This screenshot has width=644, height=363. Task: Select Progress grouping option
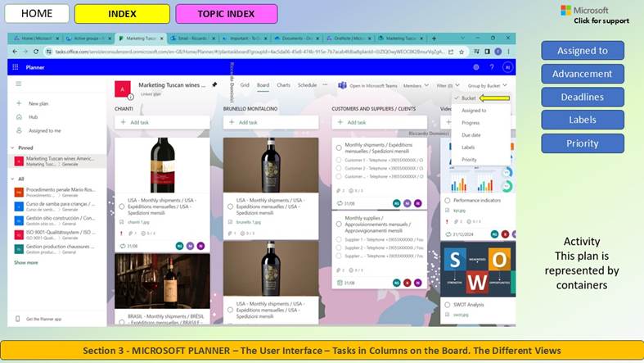(x=471, y=123)
